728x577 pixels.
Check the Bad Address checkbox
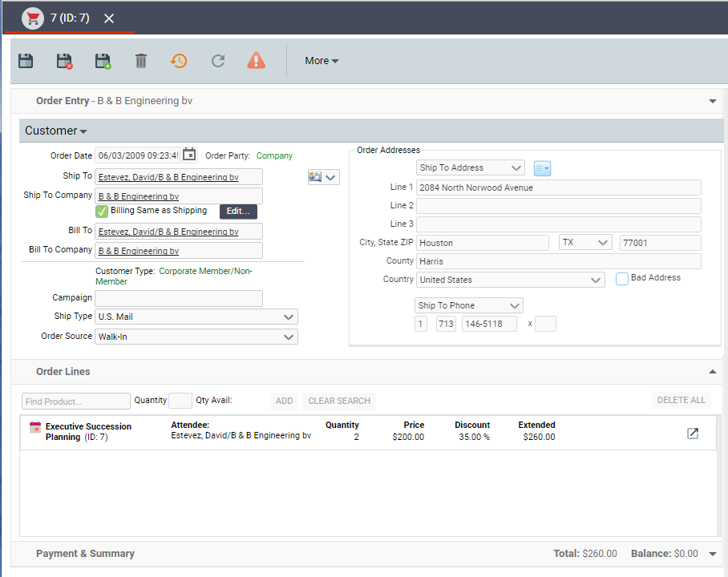622,279
